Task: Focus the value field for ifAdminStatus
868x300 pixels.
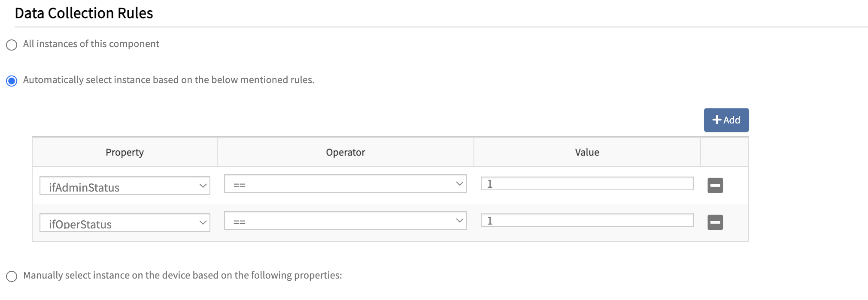Action: point(587,184)
